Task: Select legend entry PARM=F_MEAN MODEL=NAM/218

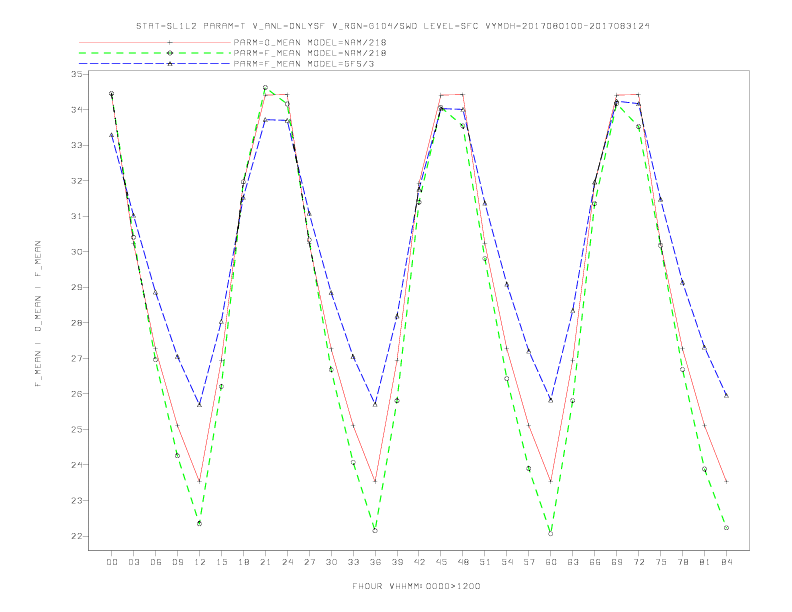Action: click(x=310, y=53)
